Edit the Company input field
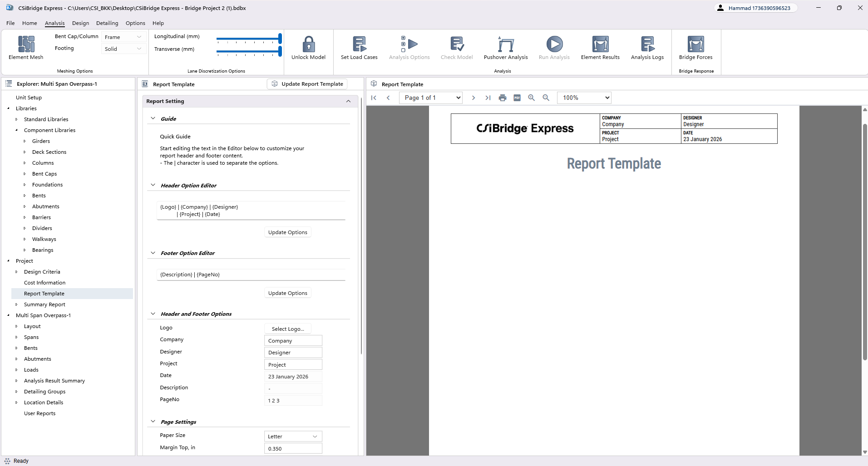 coord(293,340)
